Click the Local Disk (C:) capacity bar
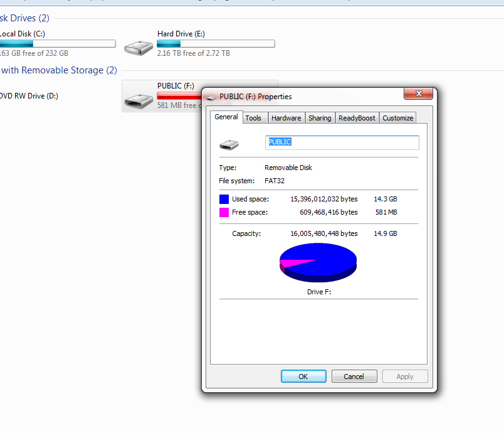Screen dimensions: 504x433 coord(58,44)
